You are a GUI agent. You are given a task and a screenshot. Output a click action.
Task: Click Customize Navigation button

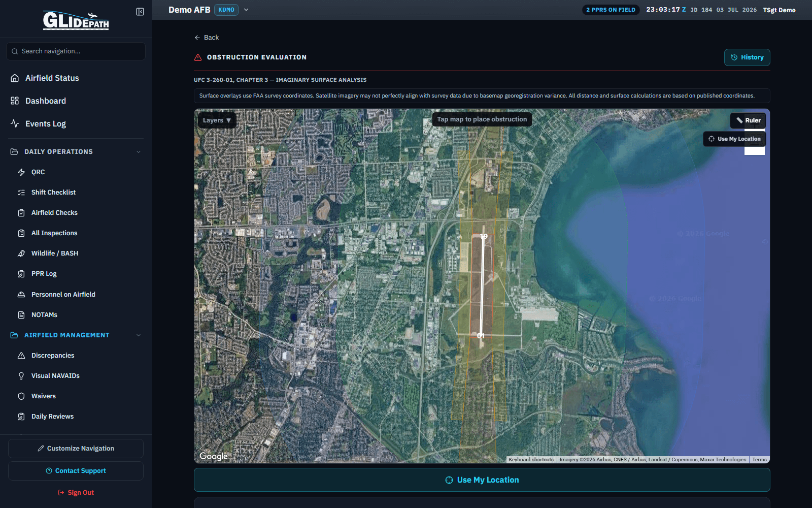[76, 449]
